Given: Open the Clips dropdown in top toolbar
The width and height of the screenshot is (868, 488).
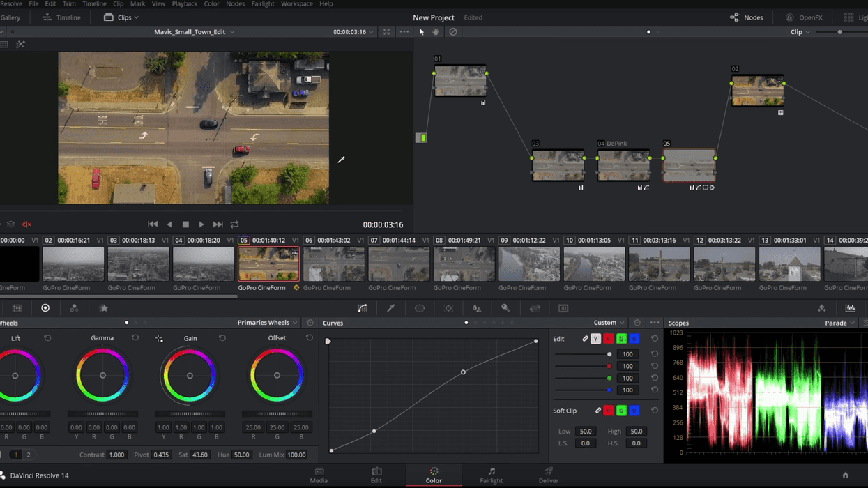Looking at the screenshot, I should tap(121, 17).
